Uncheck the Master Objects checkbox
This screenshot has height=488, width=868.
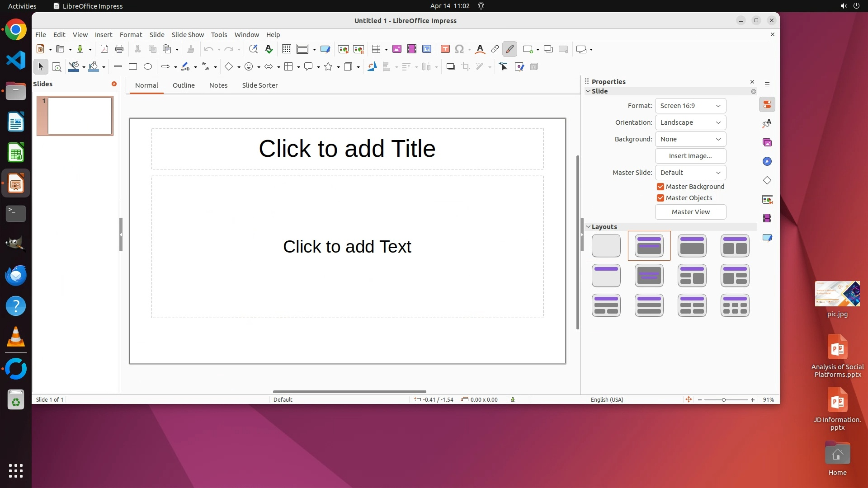(660, 198)
